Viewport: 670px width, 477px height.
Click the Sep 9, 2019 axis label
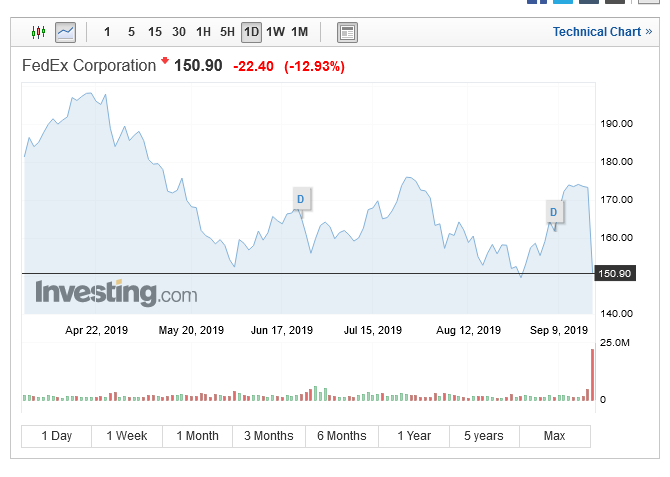click(559, 330)
